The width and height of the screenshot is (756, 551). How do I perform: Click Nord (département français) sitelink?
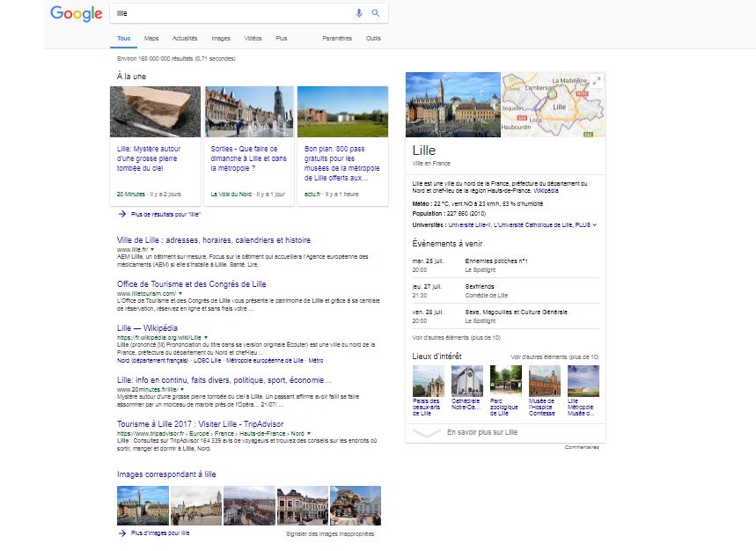152,361
